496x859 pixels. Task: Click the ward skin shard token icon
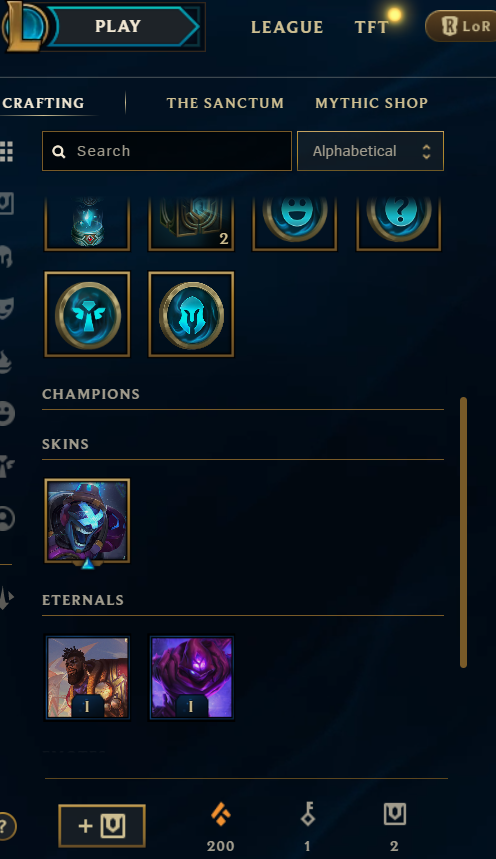coord(87,314)
